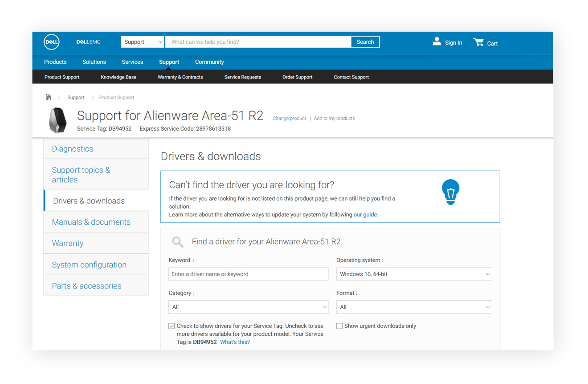The image size is (588, 384).
Task: Open the Operating system dropdown
Action: 414,274
